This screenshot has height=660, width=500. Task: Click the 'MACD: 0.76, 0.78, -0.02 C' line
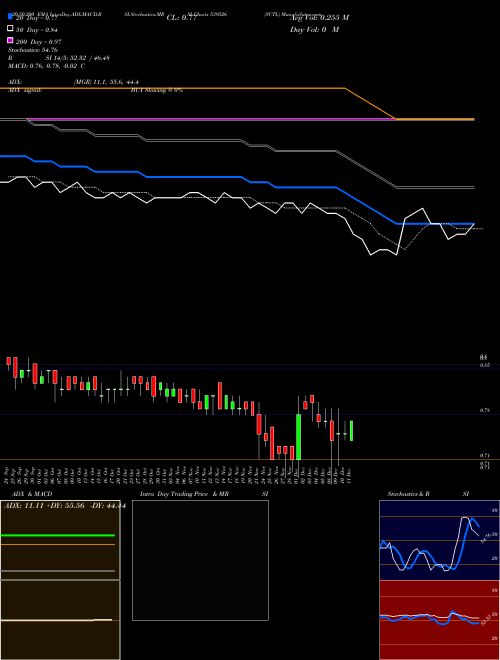pos(46,66)
